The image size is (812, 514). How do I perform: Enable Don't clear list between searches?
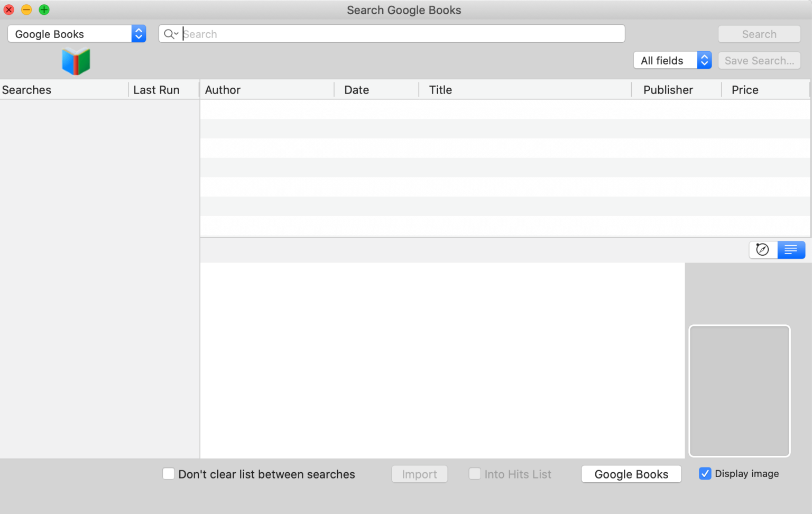pyautogui.click(x=168, y=474)
